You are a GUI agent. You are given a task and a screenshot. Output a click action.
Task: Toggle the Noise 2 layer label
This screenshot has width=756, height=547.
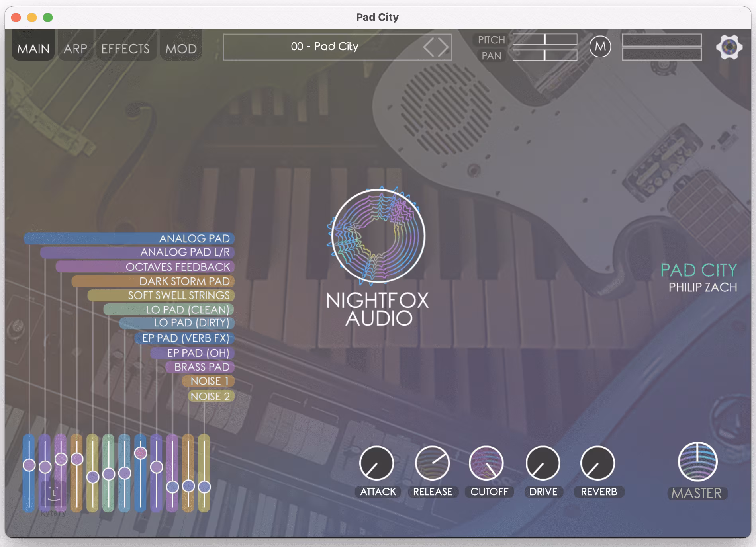(210, 397)
